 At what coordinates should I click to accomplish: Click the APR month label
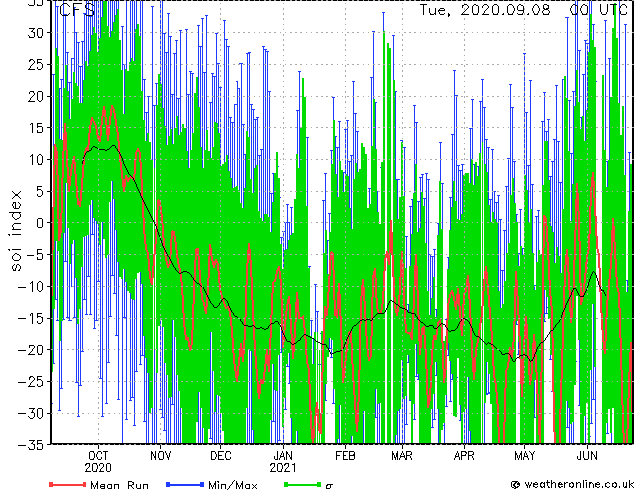point(464,456)
